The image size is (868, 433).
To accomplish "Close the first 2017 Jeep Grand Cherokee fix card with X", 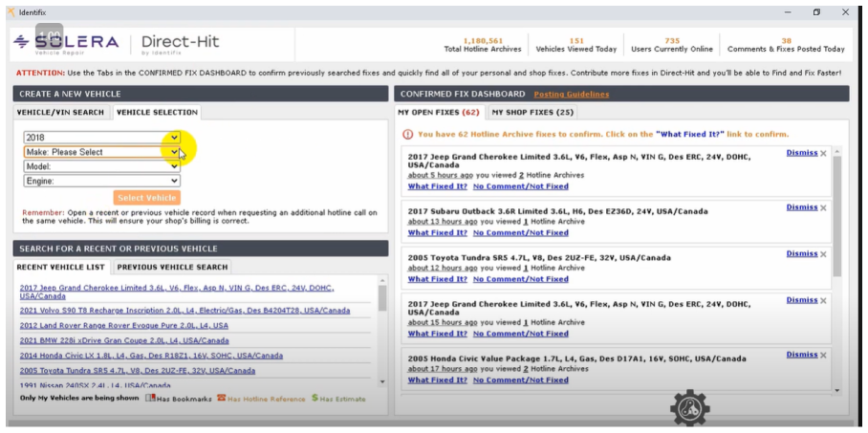I will click(823, 153).
